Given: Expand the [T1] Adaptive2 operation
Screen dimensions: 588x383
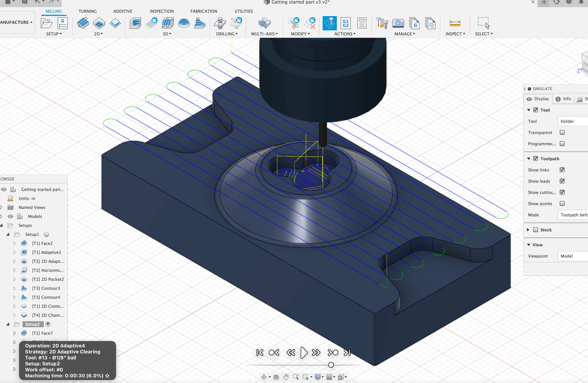Looking at the screenshot, I should pos(14,252).
